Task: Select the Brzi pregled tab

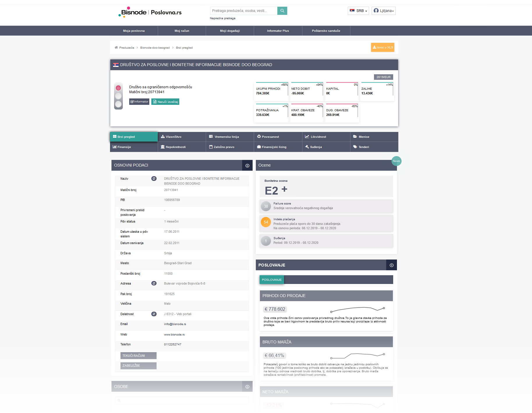Action: point(134,137)
